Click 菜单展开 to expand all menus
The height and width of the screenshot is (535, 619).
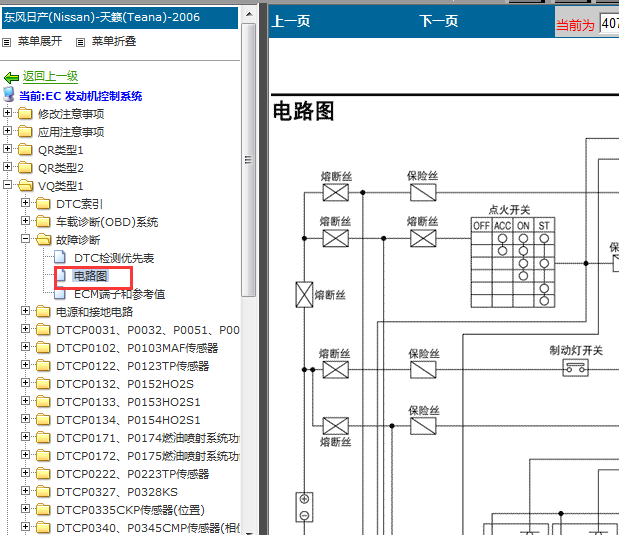click(40, 41)
